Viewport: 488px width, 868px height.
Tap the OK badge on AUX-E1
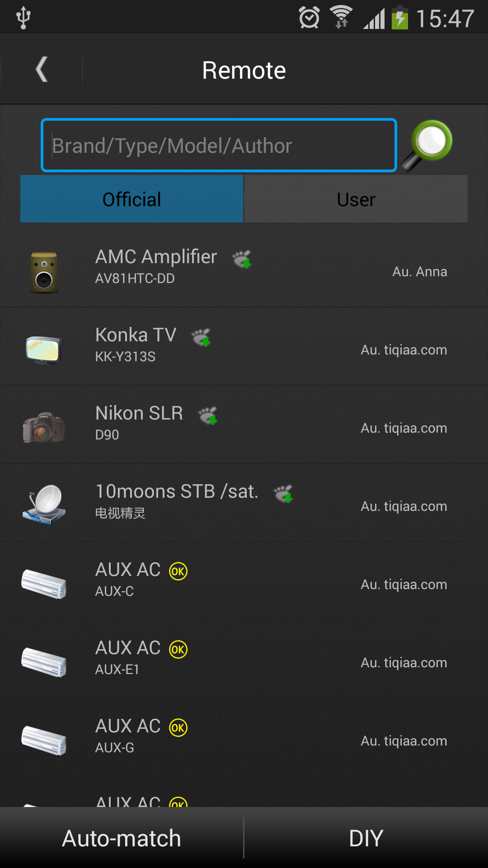[x=178, y=650]
